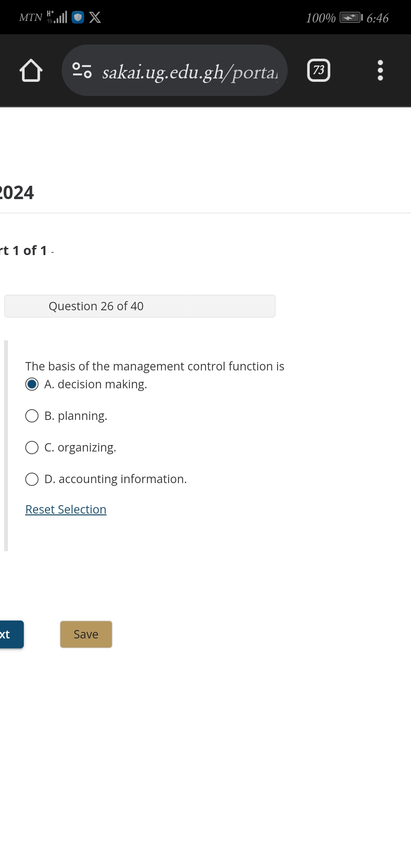Open the tab switcher showing 73 tabs

[318, 70]
